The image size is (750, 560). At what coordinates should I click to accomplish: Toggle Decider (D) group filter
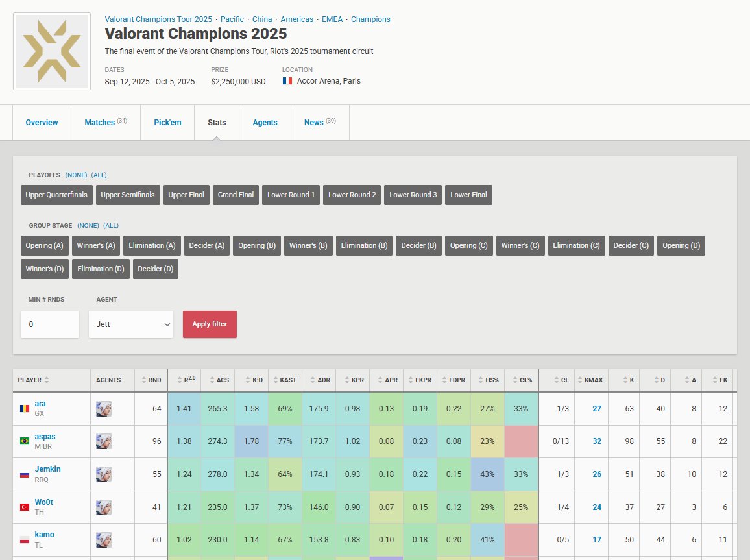156,269
